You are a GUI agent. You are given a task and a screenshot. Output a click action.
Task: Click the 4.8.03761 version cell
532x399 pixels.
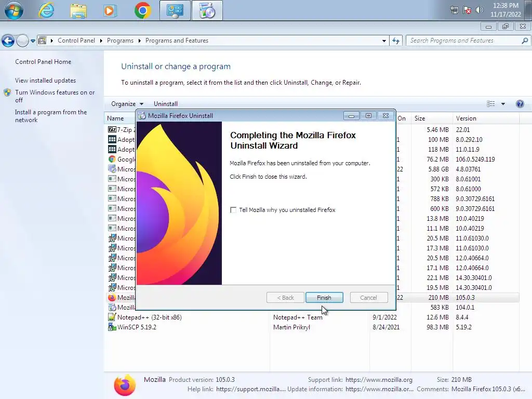(468, 169)
